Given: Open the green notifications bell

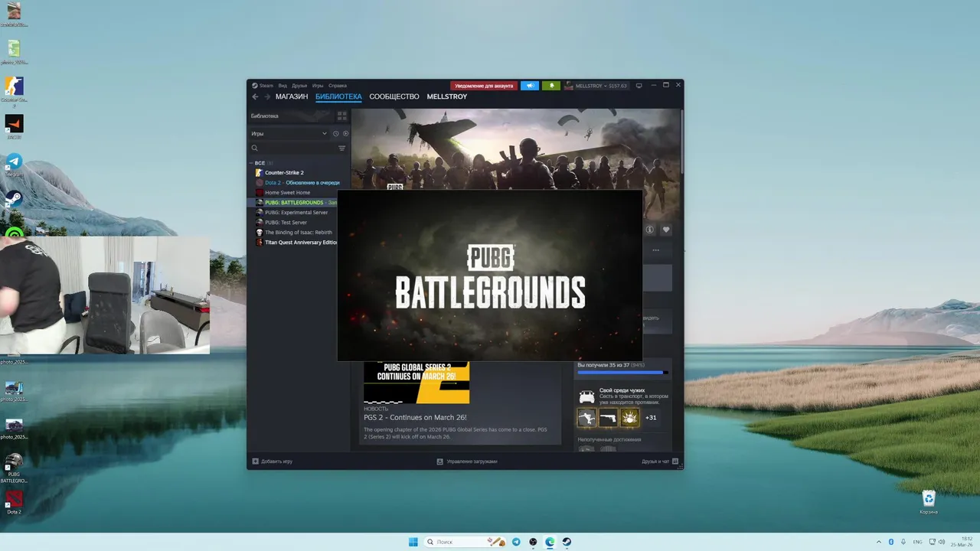Looking at the screenshot, I should point(551,86).
